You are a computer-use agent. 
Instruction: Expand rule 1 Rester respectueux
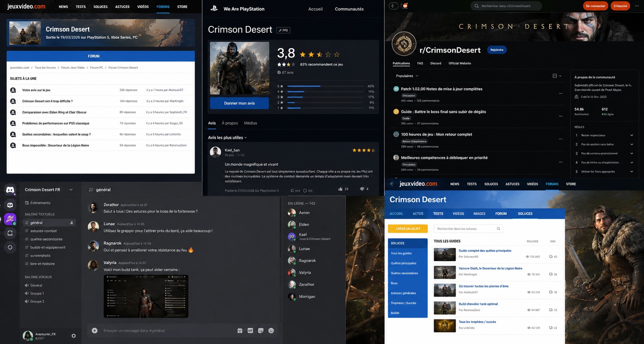pyautogui.click(x=632, y=135)
